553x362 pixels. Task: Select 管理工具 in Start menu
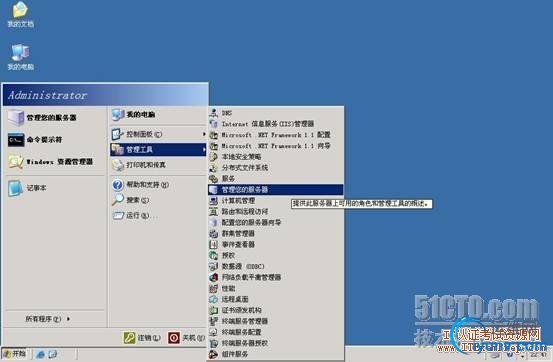coord(158,149)
